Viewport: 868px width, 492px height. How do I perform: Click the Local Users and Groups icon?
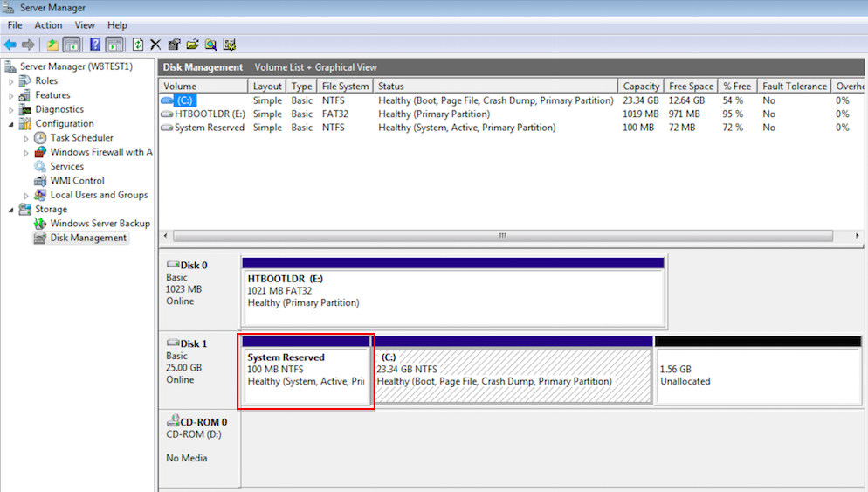(x=40, y=195)
